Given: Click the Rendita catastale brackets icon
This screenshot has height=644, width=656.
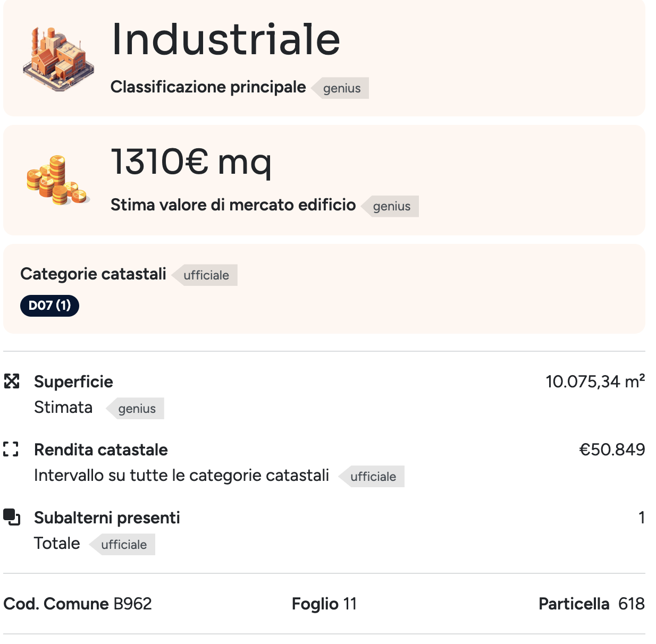Looking at the screenshot, I should tap(12, 449).
